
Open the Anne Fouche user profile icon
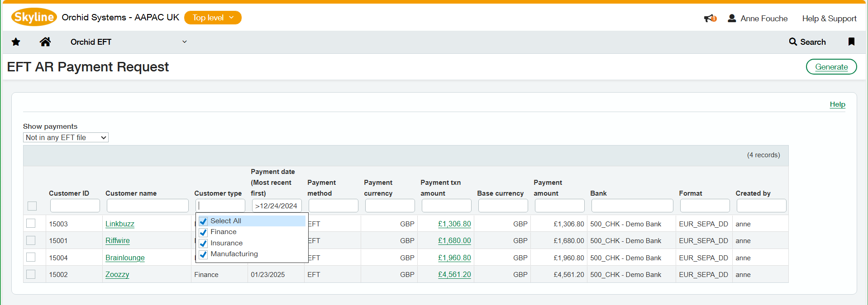tap(731, 19)
